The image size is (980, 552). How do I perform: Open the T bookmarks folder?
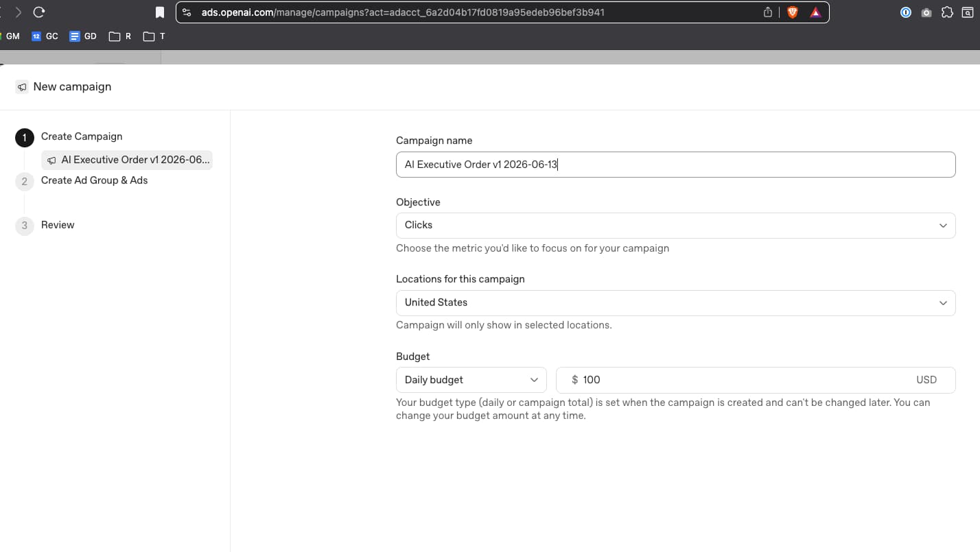tap(154, 36)
